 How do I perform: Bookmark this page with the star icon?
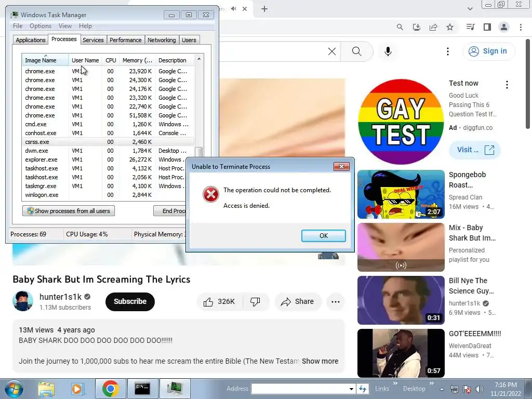pyautogui.click(x=450, y=27)
